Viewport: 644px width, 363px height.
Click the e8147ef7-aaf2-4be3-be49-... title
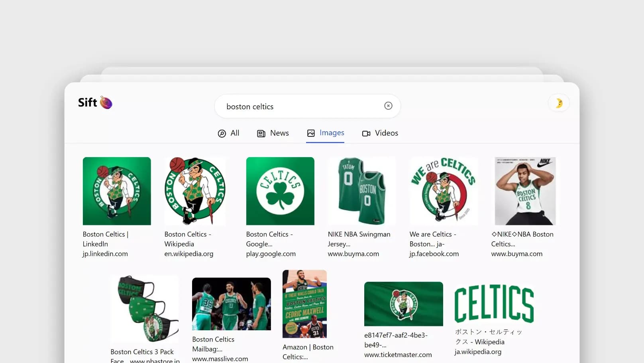click(x=396, y=340)
